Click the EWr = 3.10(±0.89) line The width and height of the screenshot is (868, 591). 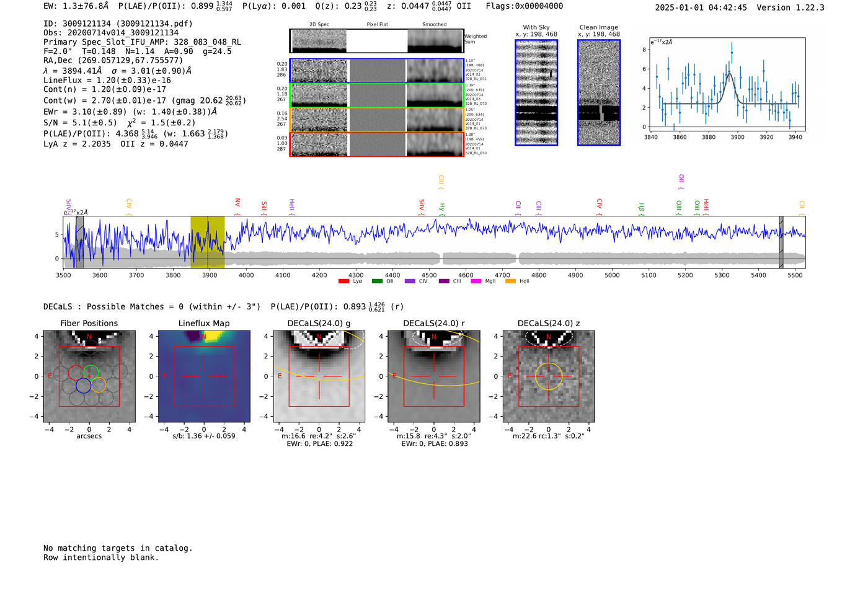point(130,112)
